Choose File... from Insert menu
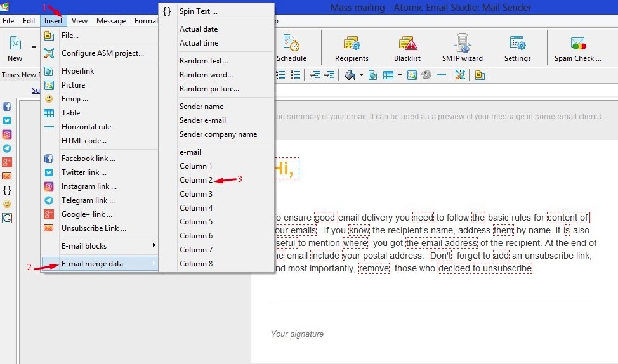This screenshot has width=618, height=364. [100, 36]
